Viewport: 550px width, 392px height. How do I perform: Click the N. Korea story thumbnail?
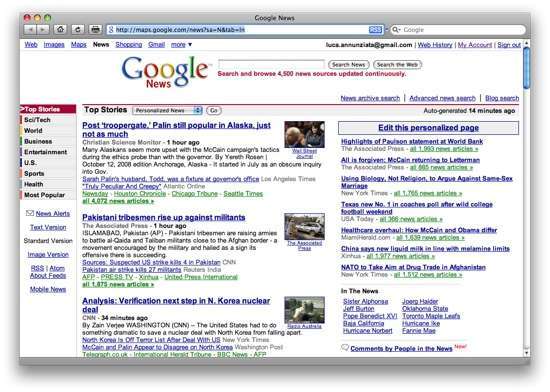tap(304, 310)
